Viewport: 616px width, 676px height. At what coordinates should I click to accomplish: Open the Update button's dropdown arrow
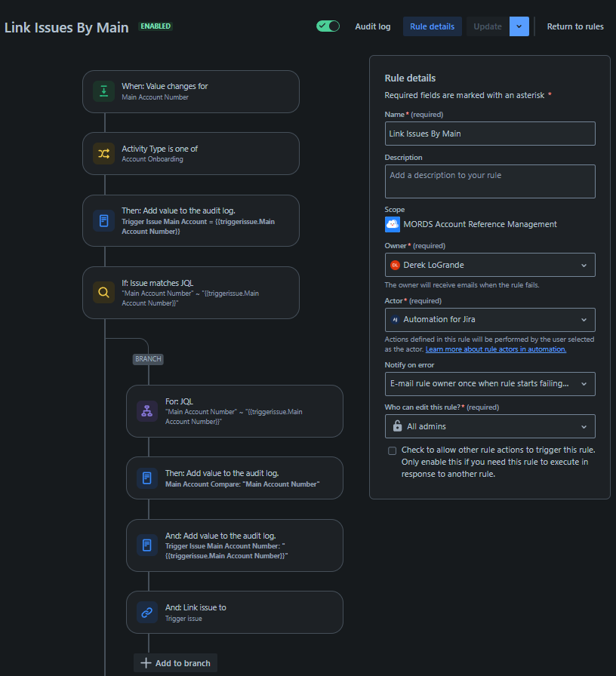tap(519, 26)
